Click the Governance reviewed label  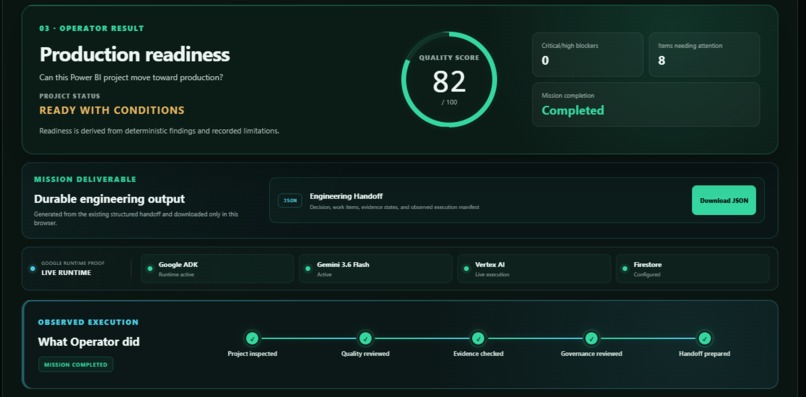point(591,354)
